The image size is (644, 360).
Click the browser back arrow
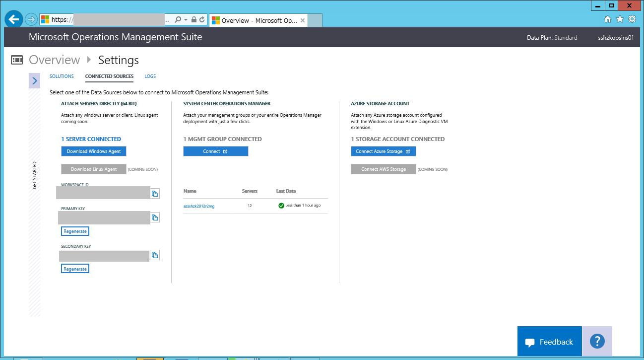(13, 19)
